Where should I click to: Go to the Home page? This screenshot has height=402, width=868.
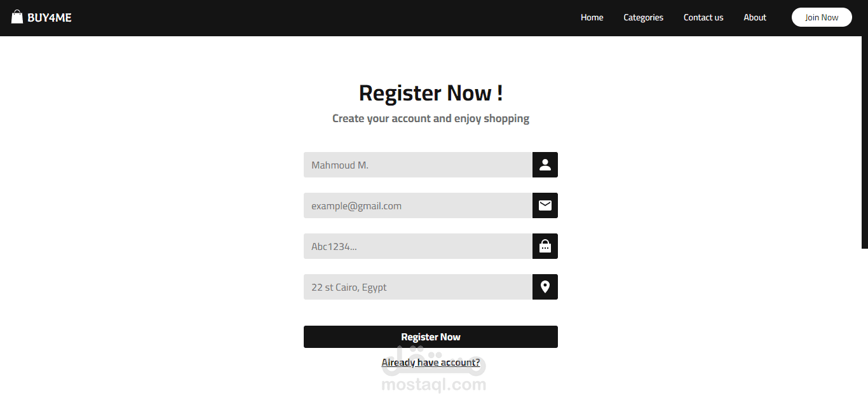pos(592,18)
